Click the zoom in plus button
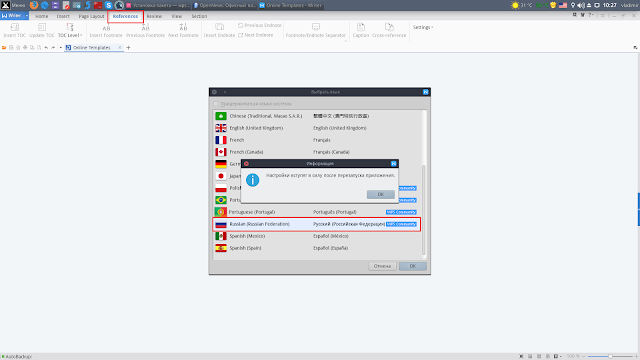This screenshot has width=640, height=360. (636, 356)
